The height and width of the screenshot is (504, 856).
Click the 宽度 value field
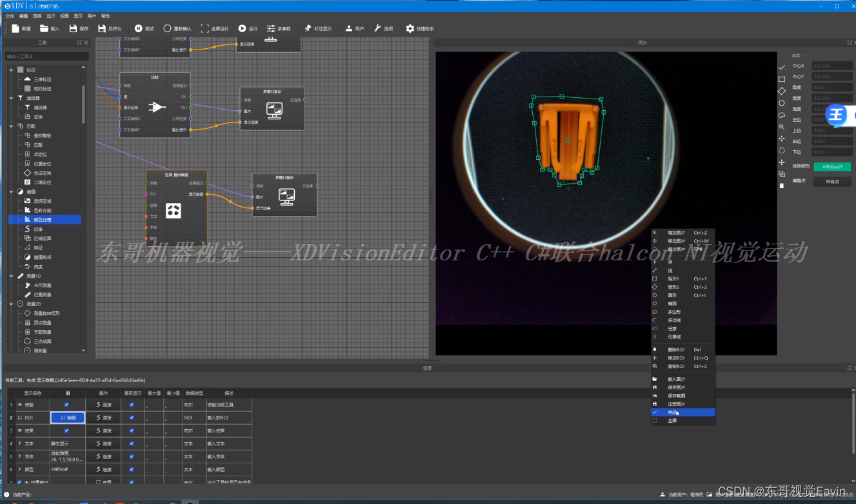[831, 98]
